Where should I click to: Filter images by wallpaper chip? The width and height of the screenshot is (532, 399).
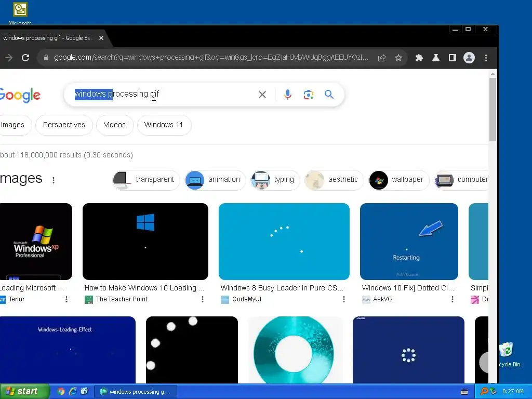398,180
